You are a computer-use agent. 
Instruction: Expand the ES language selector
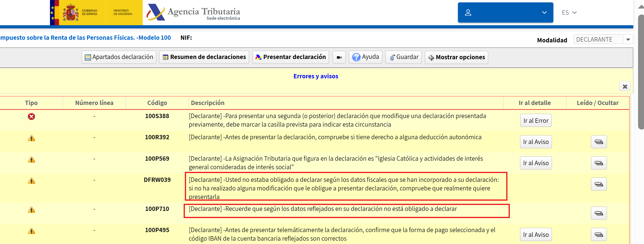tap(569, 12)
